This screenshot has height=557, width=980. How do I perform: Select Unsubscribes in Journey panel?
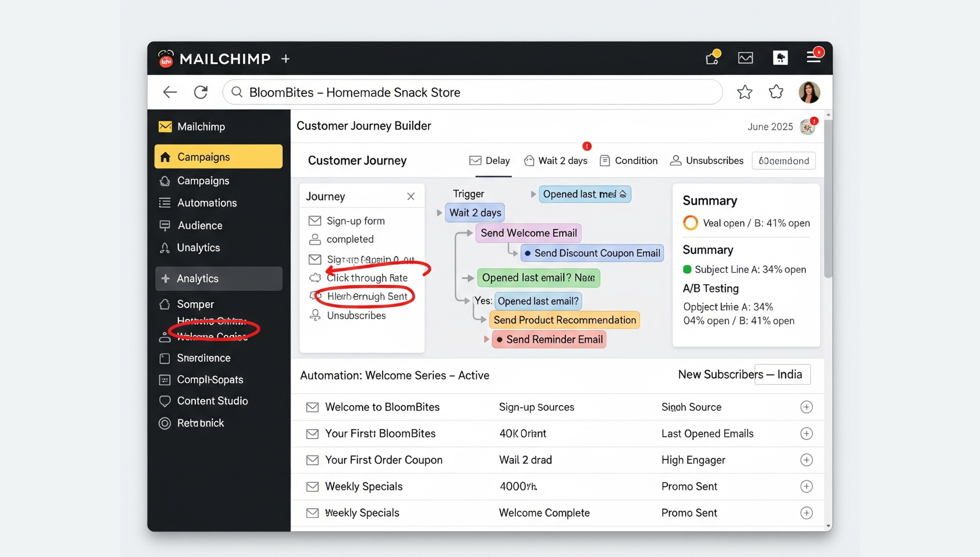coord(356,316)
